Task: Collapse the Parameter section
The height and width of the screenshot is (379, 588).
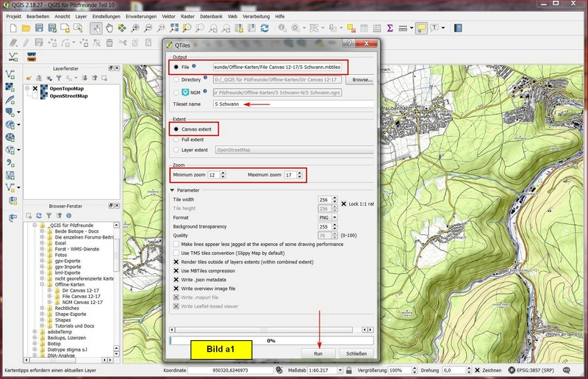Action: [173, 190]
